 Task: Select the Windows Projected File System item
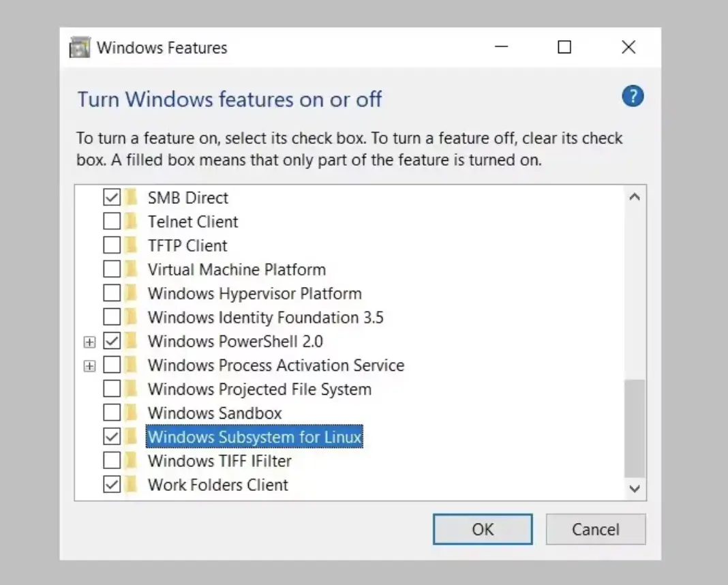pyautogui.click(x=259, y=389)
